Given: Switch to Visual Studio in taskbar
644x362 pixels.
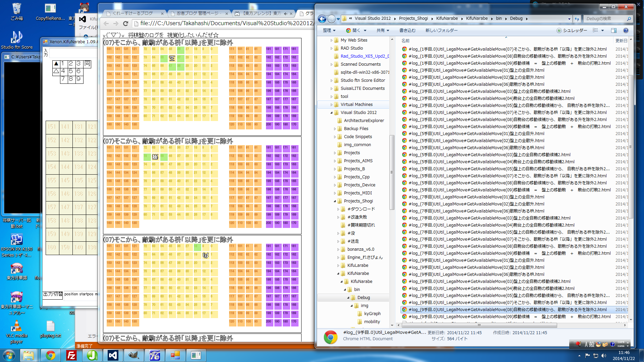Looking at the screenshot, I should point(113,355).
